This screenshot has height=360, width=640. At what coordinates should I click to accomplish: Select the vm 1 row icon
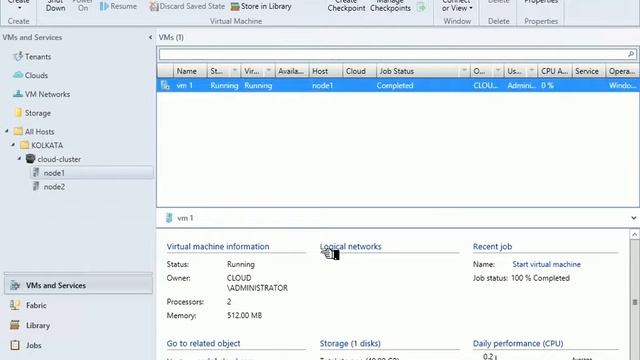point(165,85)
